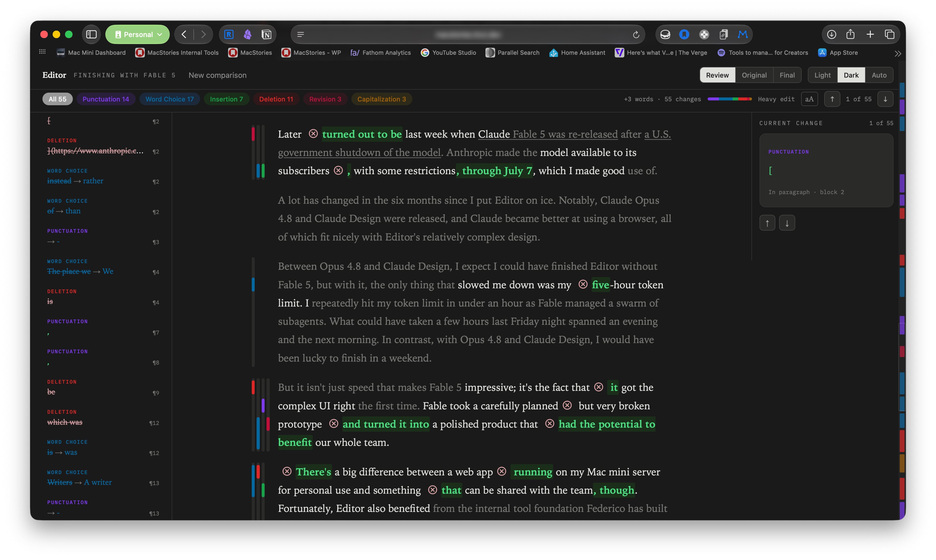Click the blue bookmark extension icon

pyautogui.click(x=684, y=34)
